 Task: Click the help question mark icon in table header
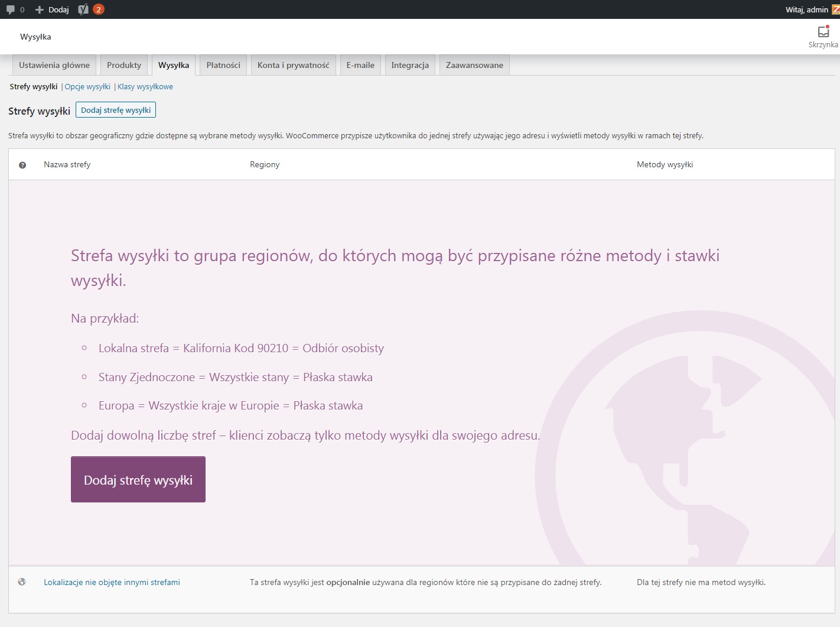[x=22, y=165]
